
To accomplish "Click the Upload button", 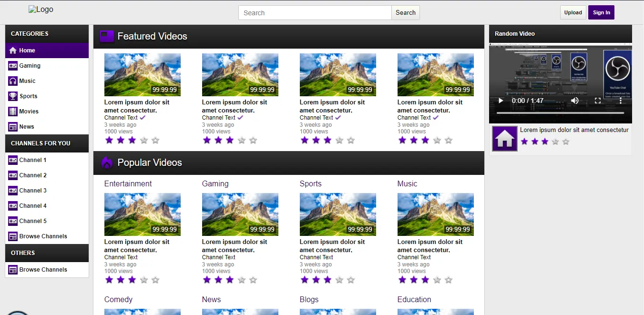I will coord(573,12).
